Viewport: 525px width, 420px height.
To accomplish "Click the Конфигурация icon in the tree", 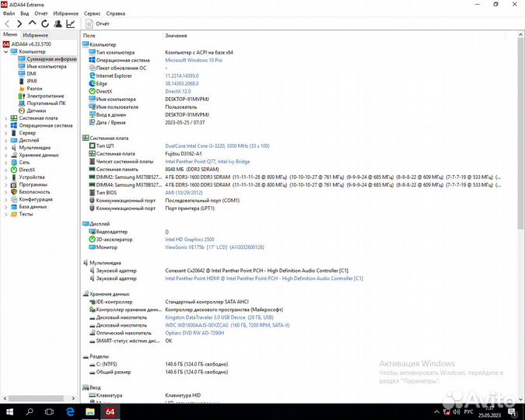I will pos(14,199).
